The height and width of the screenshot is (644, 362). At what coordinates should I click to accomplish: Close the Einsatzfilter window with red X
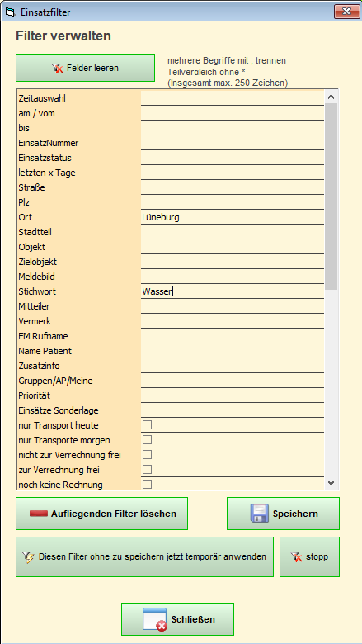[347, 12]
